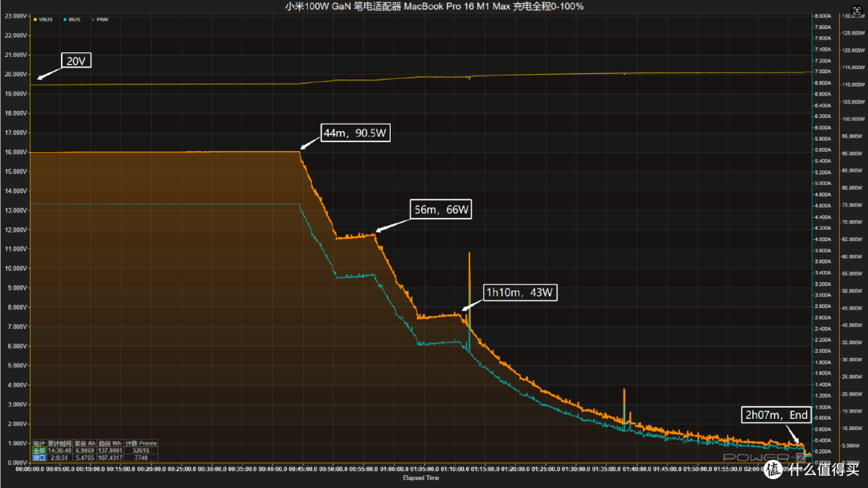Screen dimensions: 868x488
Task: Click the 8.000A current axis label
Action: click(x=823, y=16)
